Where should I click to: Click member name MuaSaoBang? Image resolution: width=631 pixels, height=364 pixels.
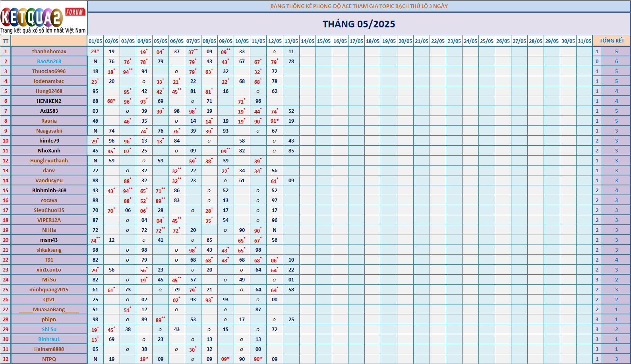(x=49, y=309)
